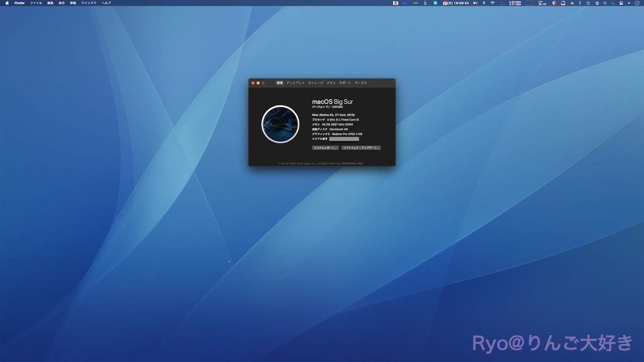Open the ウインドウ menu

pyautogui.click(x=89, y=3)
